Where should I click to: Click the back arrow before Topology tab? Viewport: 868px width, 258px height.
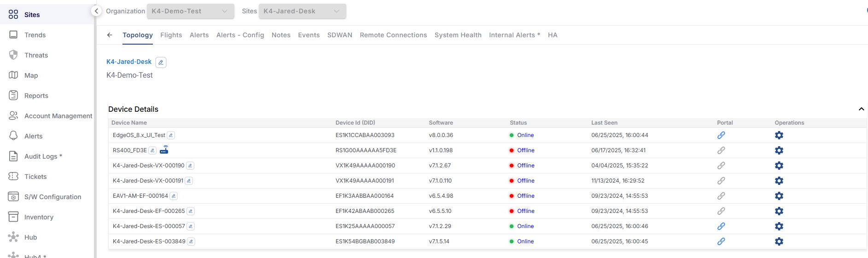tap(110, 35)
